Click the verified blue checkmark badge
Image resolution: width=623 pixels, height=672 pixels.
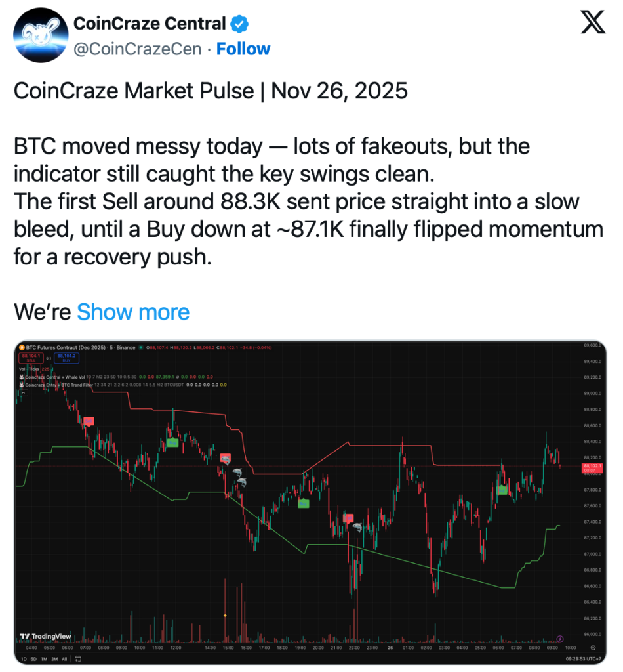[240, 24]
